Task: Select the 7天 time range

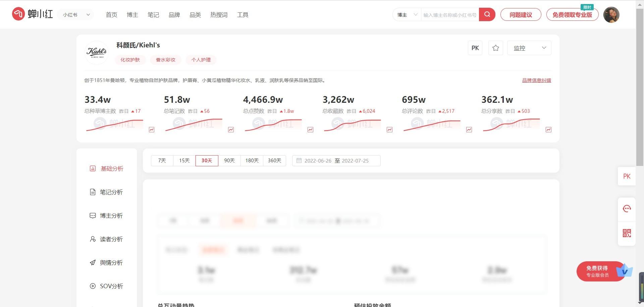Action: 162,161
